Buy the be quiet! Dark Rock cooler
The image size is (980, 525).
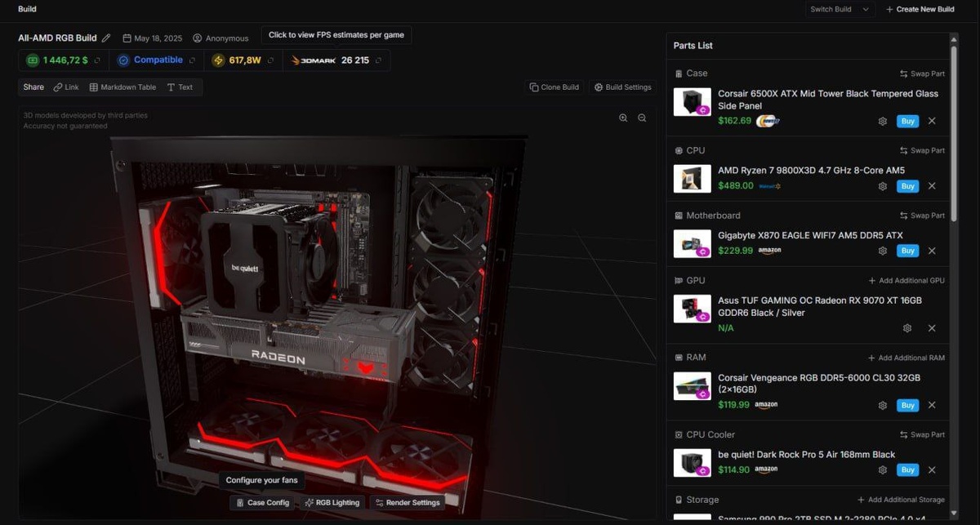[x=907, y=469]
